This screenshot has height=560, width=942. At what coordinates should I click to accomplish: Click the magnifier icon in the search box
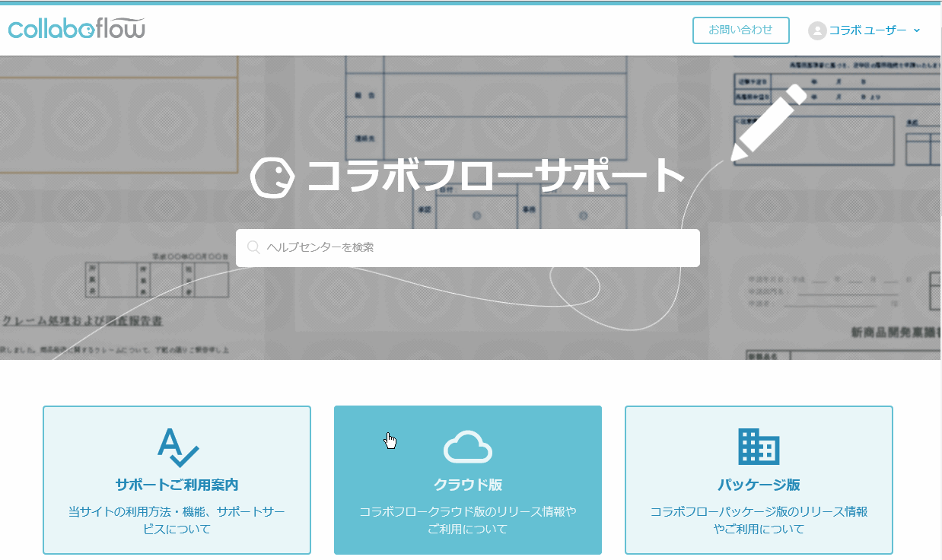coord(254,248)
